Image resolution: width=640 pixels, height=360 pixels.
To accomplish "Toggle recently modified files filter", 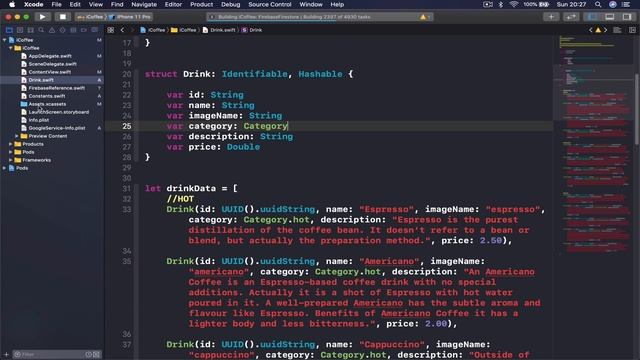I will click(x=89, y=354).
